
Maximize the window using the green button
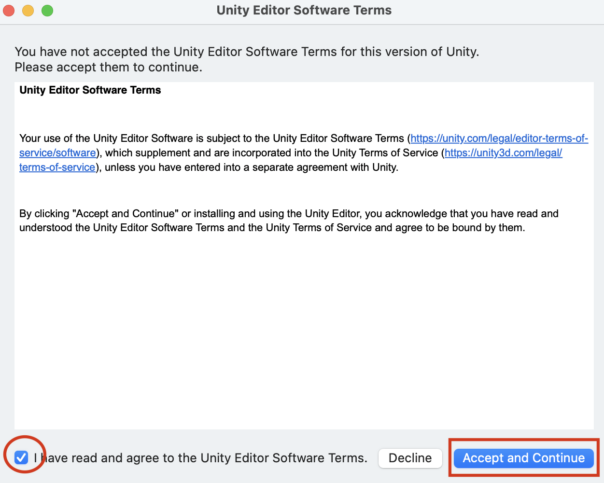point(47,10)
